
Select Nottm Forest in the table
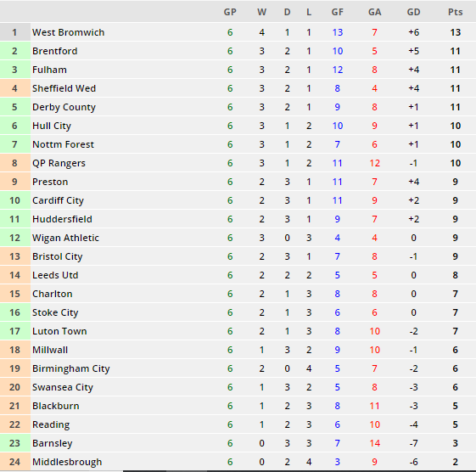click(x=63, y=144)
